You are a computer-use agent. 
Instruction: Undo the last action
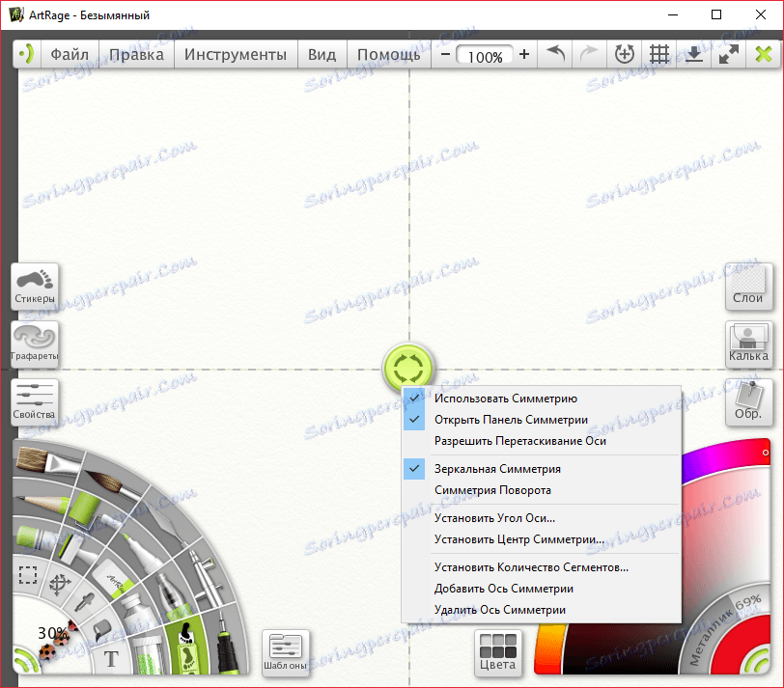click(x=555, y=54)
